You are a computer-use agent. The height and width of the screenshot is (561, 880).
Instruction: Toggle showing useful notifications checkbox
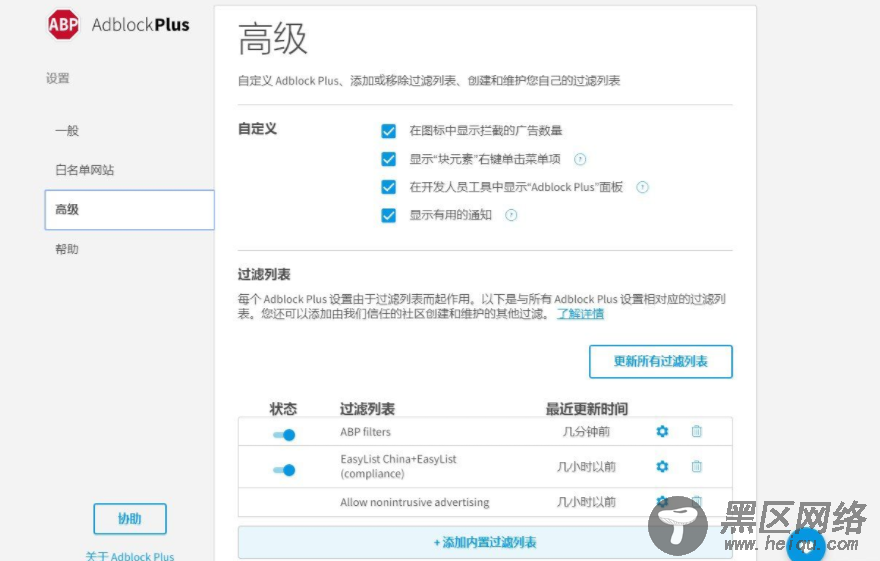point(388,215)
